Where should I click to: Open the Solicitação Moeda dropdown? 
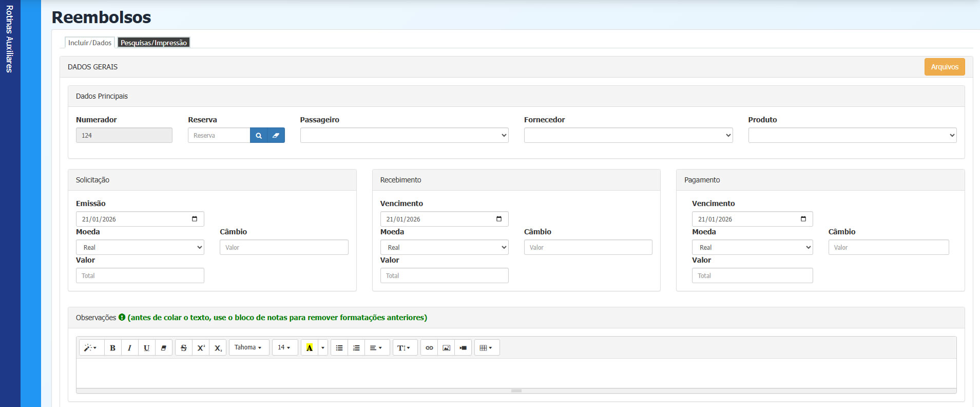tap(140, 247)
